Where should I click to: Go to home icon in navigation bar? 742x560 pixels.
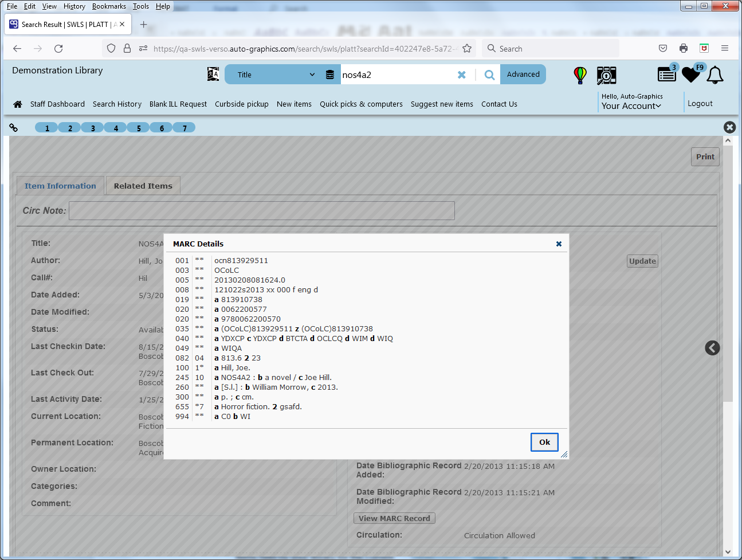point(18,104)
